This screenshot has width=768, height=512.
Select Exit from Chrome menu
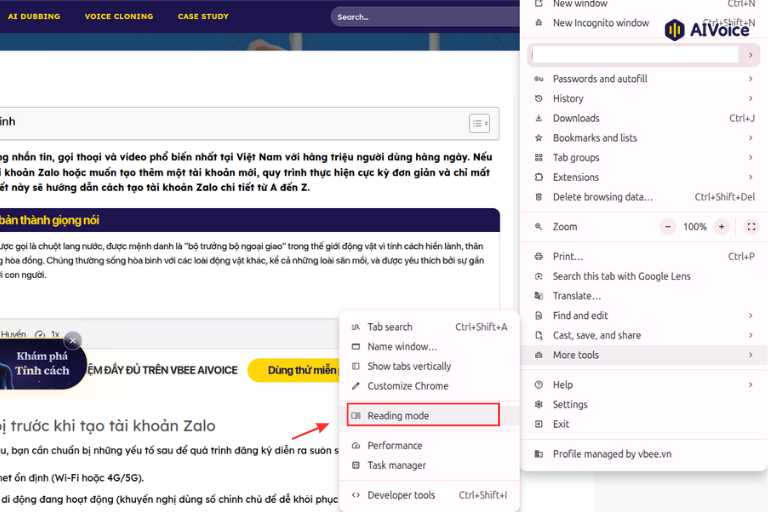(x=644, y=424)
